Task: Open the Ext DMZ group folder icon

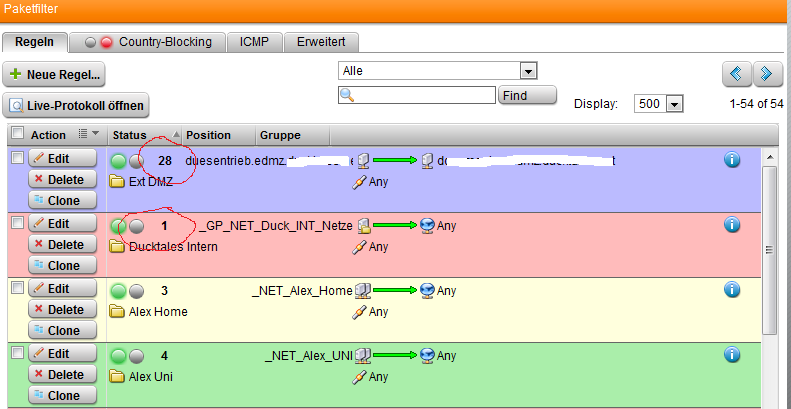Action: 117,182
